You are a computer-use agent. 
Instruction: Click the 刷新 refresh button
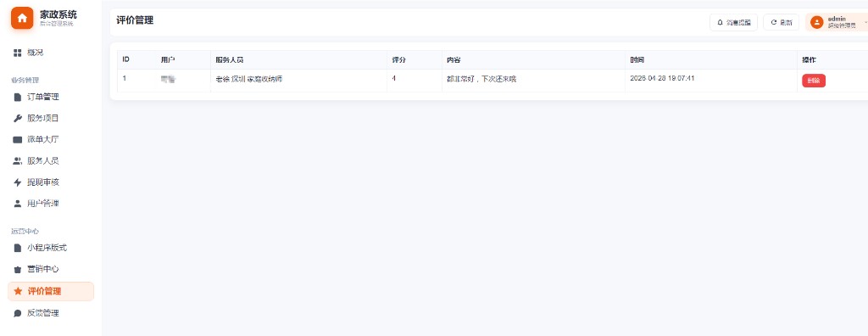[781, 22]
